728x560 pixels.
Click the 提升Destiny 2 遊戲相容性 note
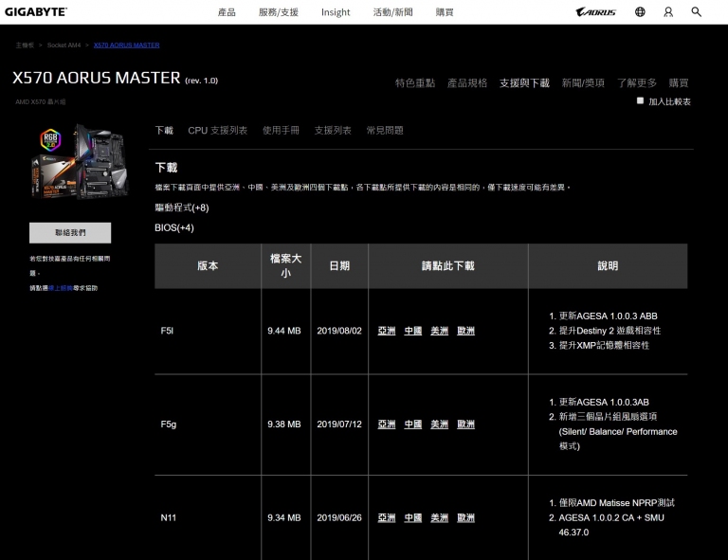coord(610,331)
